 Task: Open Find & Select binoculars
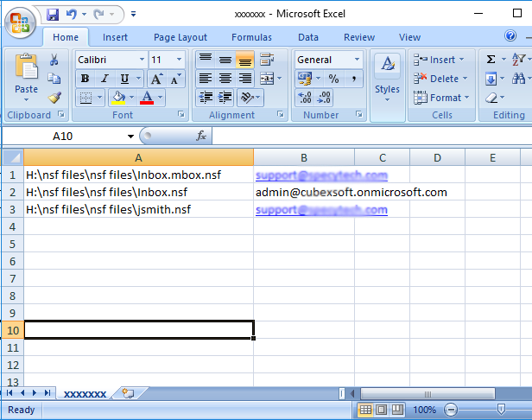click(518, 79)
